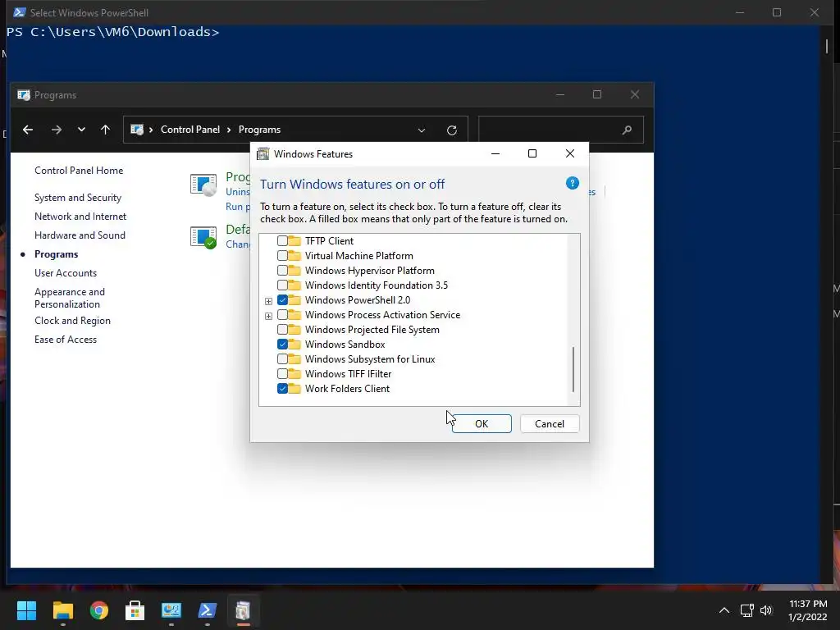Cancel the Windows Features dialog
Screen dimensions: 840x630
coord(550,424)
